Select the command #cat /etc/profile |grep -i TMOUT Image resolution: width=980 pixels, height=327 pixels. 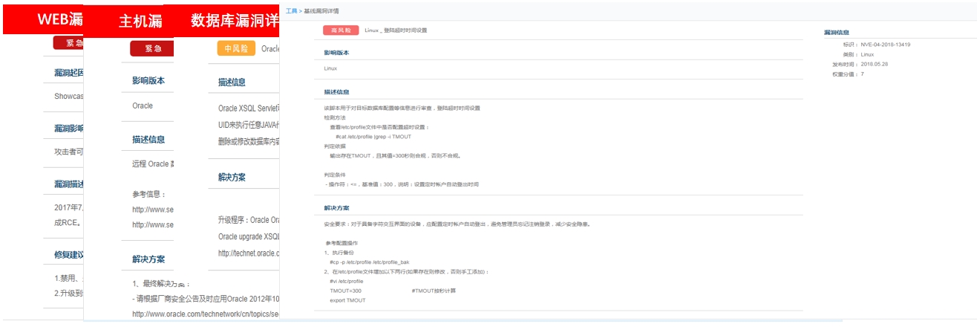[373, 137]
